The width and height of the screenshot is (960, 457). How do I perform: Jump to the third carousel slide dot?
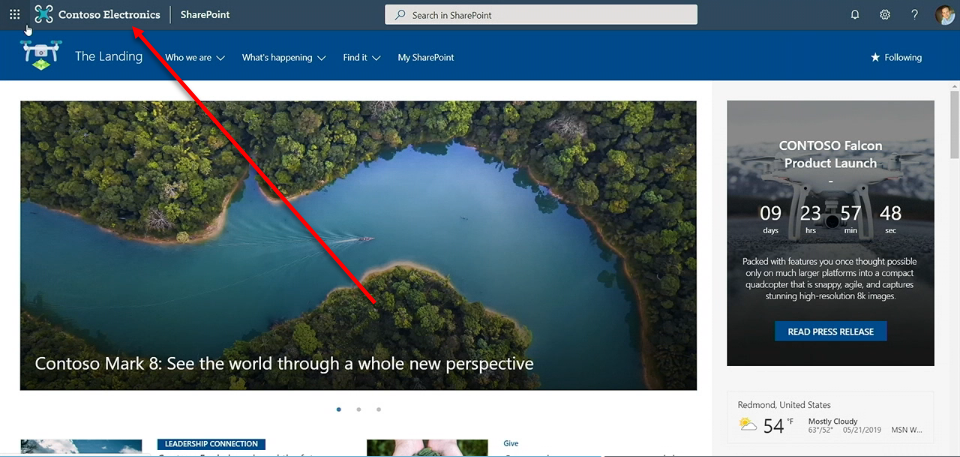379,409
